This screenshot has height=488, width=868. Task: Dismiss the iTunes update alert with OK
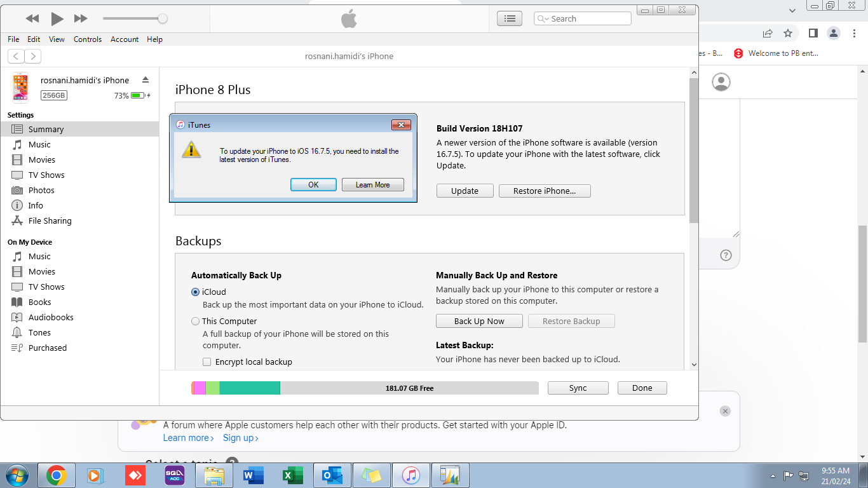click(313, 184)
